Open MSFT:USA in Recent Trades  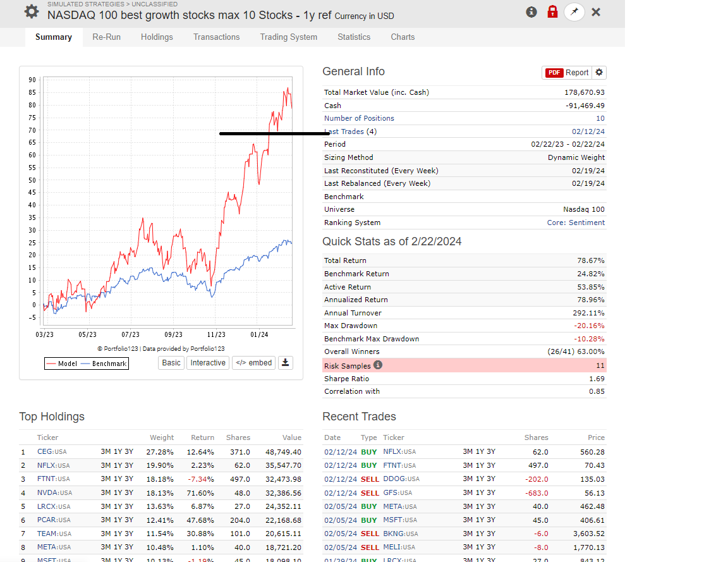pos(400,520)
